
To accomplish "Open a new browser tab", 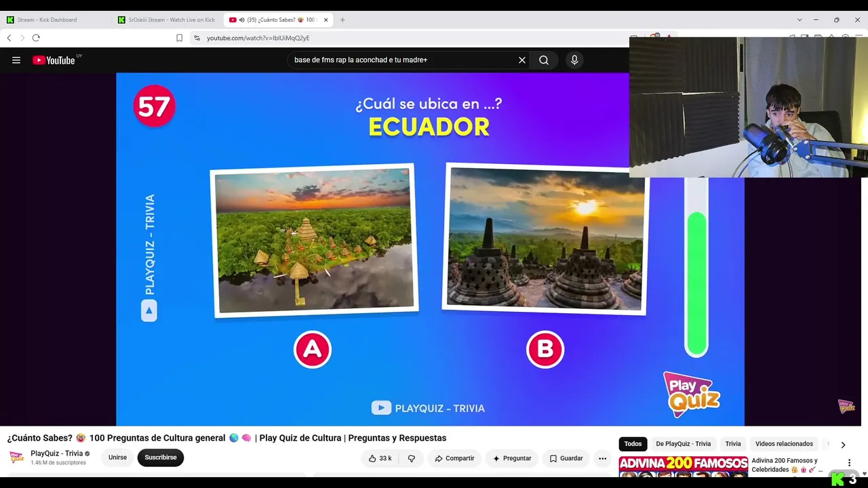I will pos(342,20).
